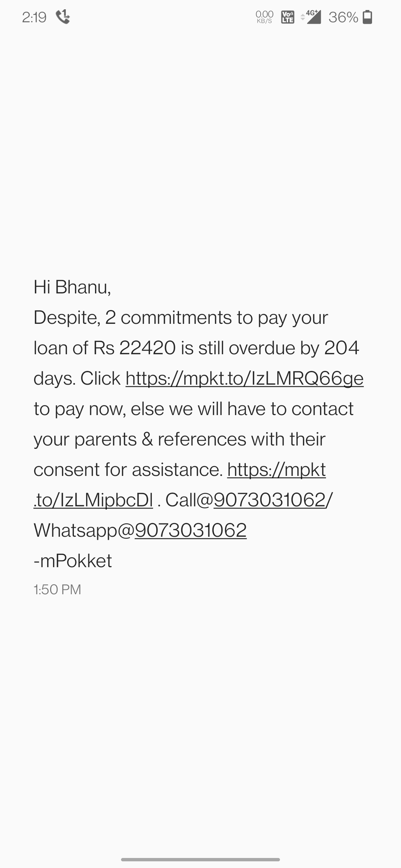The height and width of the screenshot is (868, 401).
Task: Tap the "Rs 22420" loan amount text
Action: coord(134,348)
